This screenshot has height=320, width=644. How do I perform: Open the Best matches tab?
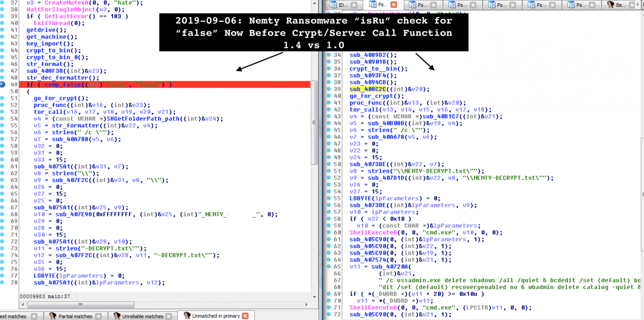click(x=16, y=316)
